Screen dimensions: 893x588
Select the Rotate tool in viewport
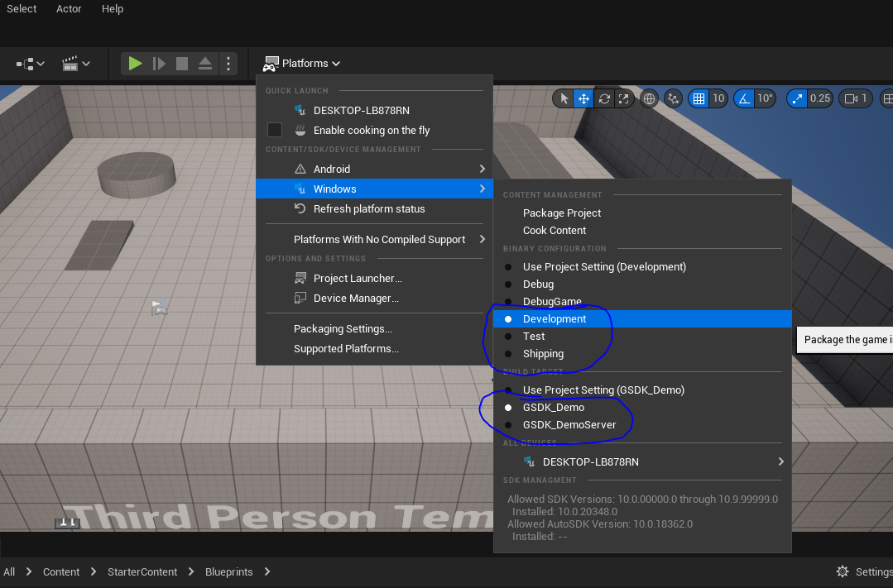tap(604, 98)
